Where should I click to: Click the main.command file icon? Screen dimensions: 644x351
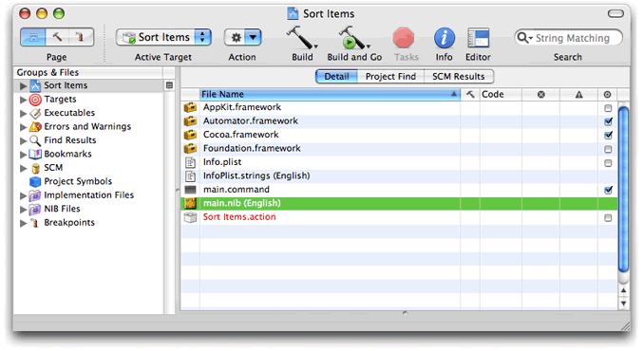(190, 190)
